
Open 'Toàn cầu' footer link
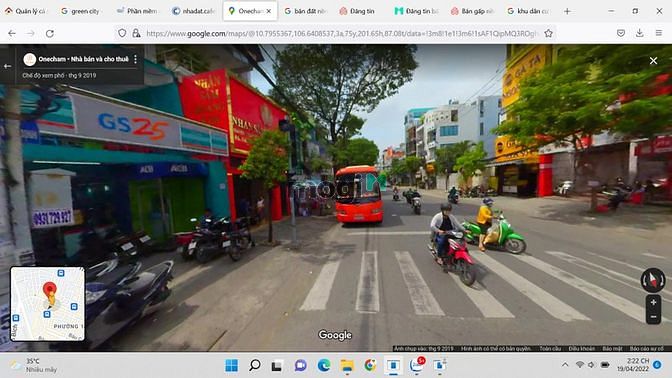[x=550, y=348]
